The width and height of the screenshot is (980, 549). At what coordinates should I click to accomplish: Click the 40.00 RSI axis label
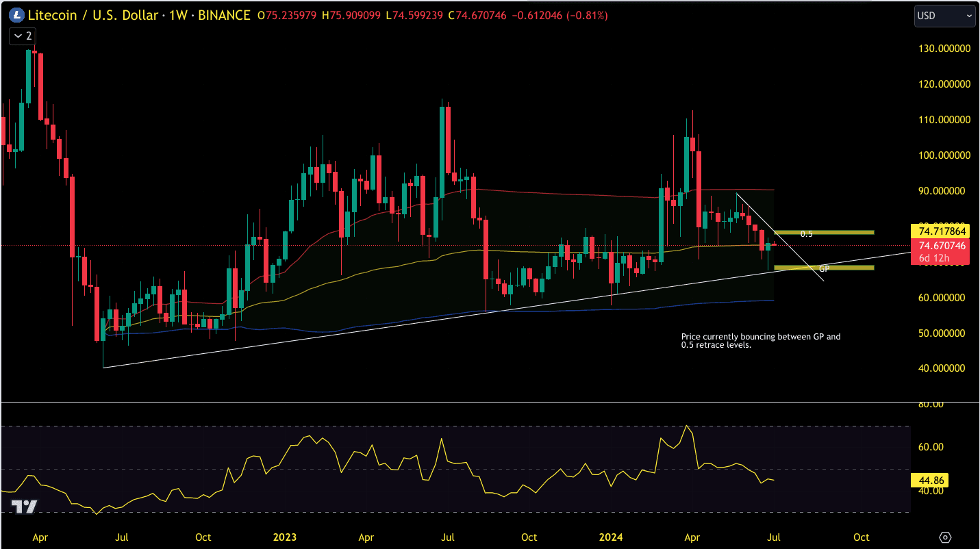coord(931,491)
